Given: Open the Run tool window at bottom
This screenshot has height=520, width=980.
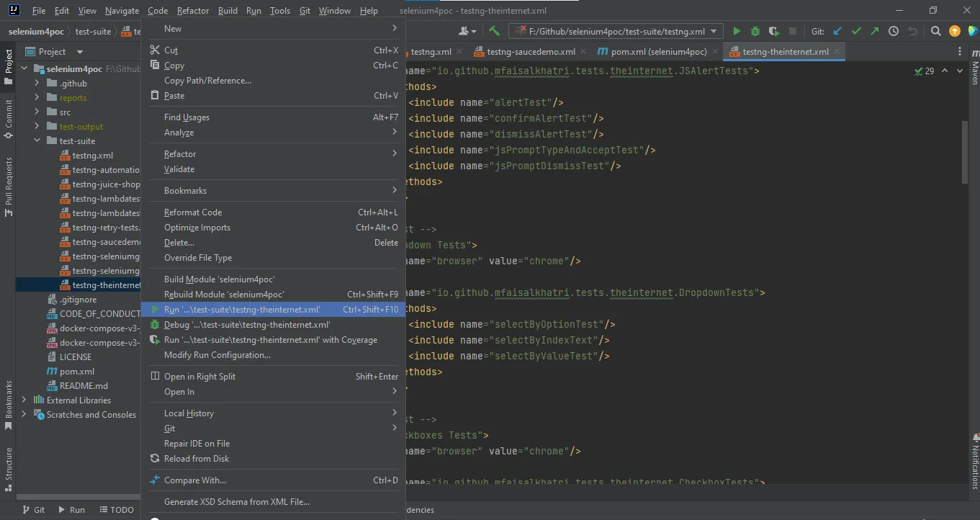Looking at the screenshot, I should 71,509.
